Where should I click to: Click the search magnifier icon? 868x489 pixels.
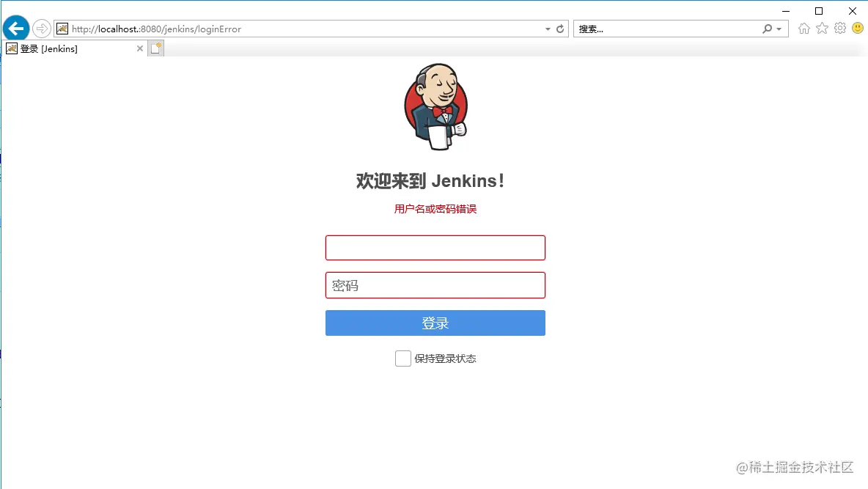coord(767,29)
